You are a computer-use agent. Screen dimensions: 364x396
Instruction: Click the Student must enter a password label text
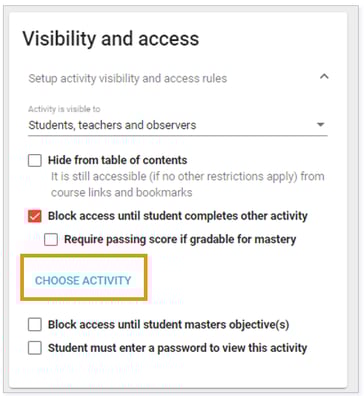click(177, 348)
